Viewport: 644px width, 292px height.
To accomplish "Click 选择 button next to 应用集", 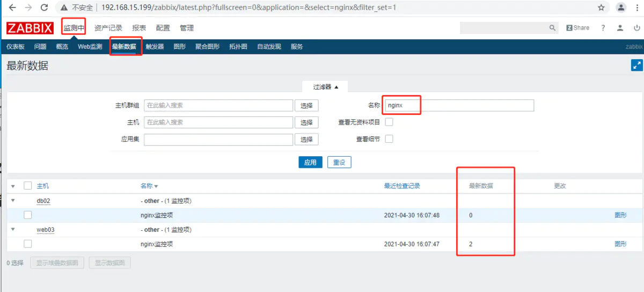I will (x=306, y=140).
